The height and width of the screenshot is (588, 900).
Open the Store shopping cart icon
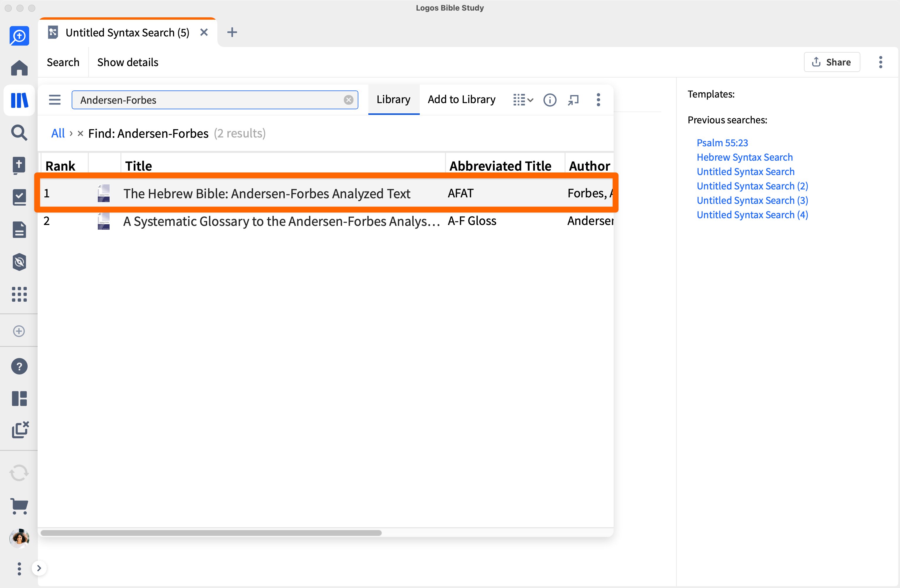click(19, 506)
